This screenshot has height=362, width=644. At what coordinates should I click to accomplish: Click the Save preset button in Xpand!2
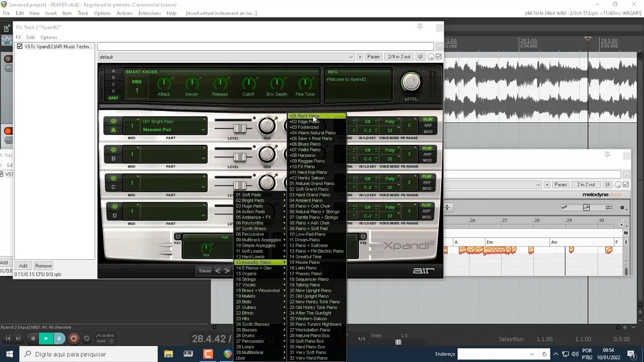[x=205, y=270]
